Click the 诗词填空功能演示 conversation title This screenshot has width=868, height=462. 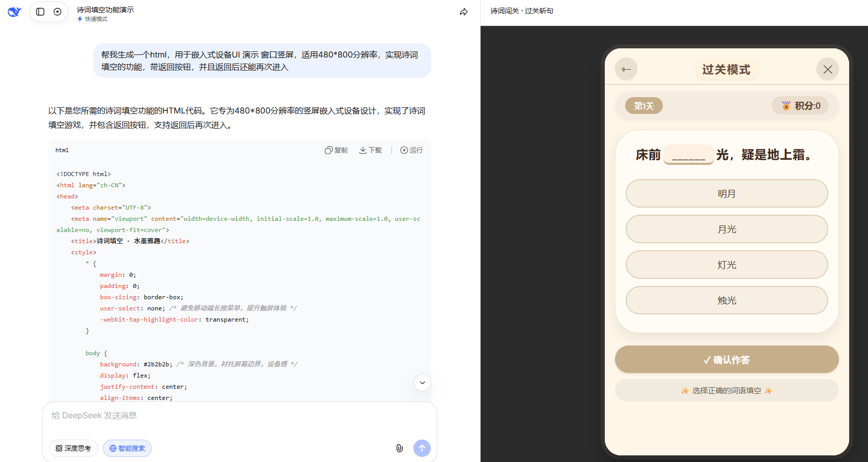pos(105,10)
